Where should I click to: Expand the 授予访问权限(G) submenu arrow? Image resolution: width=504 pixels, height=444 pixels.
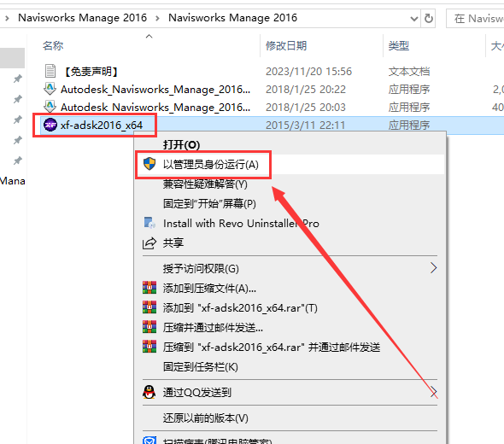434,268
